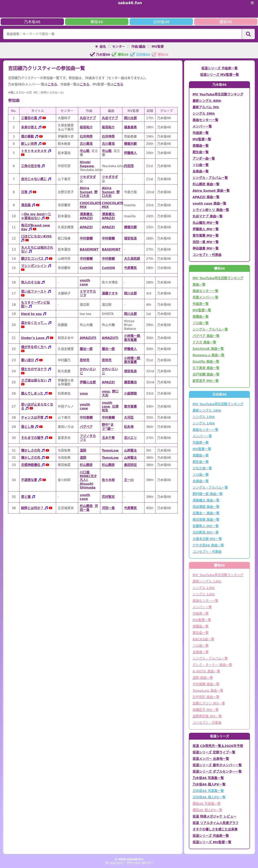The width and height of the screenshot is (258, 868).
Task: Open the hamburger menu icon at top
Action: (x=252, y=3)
